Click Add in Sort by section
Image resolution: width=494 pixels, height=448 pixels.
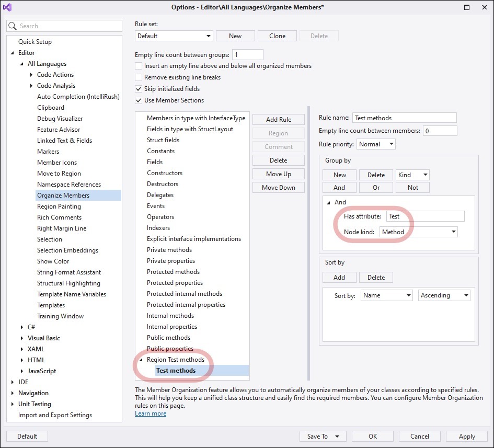point(340,277)
